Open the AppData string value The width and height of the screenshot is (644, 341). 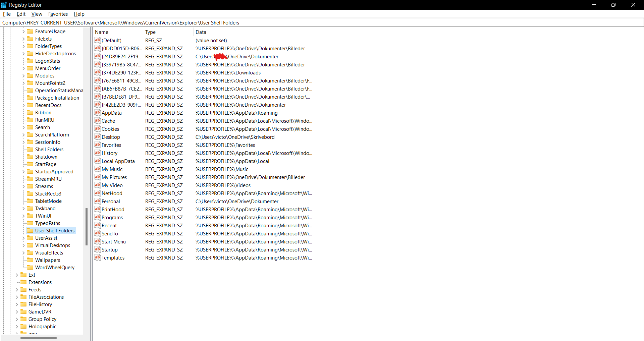click(111, 113)
